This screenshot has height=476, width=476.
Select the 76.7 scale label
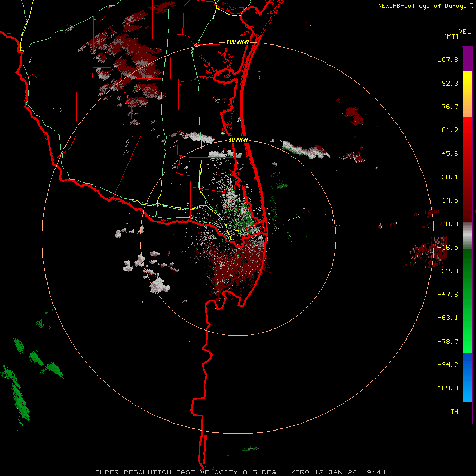point(450,106)
